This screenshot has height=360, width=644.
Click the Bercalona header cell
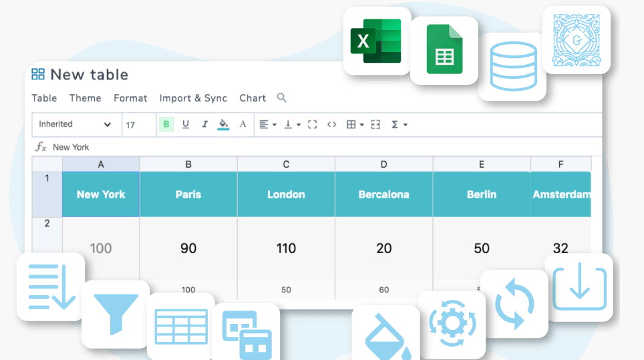[384, 194]
